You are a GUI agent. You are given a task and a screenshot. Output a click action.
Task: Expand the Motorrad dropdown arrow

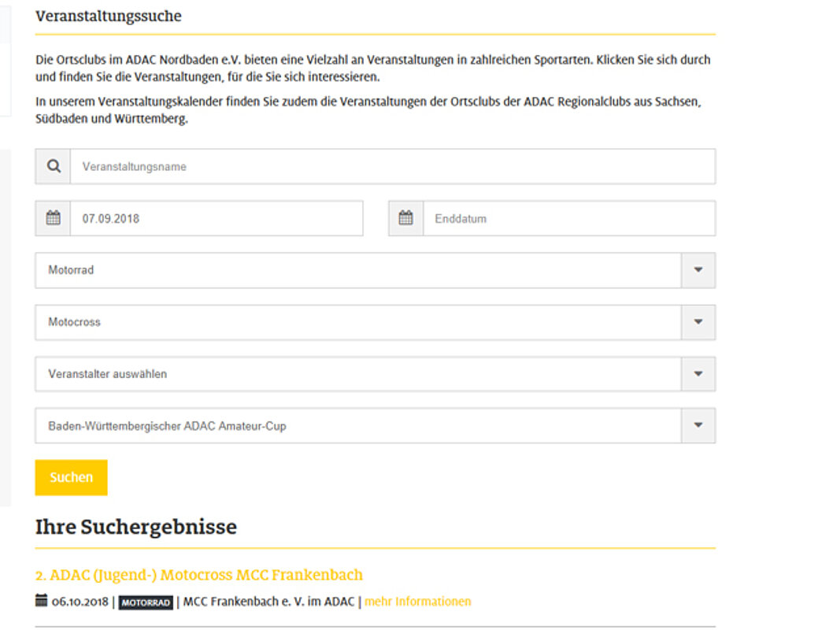click(x=698, y=270)
